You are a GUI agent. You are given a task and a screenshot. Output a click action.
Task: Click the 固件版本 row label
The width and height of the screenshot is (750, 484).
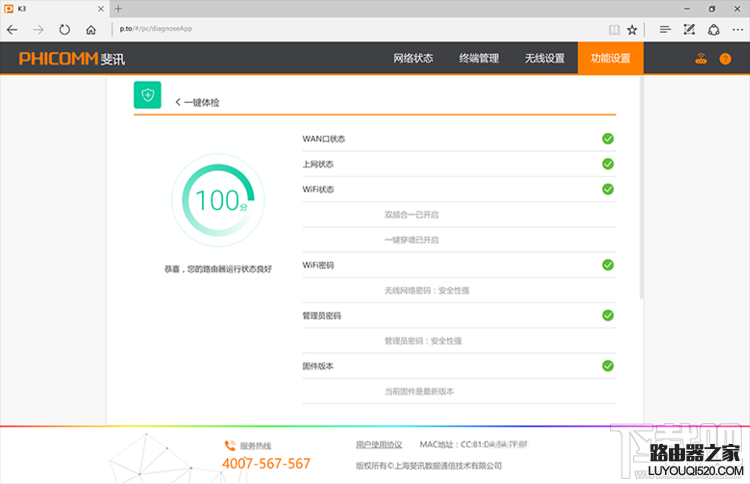318,366
